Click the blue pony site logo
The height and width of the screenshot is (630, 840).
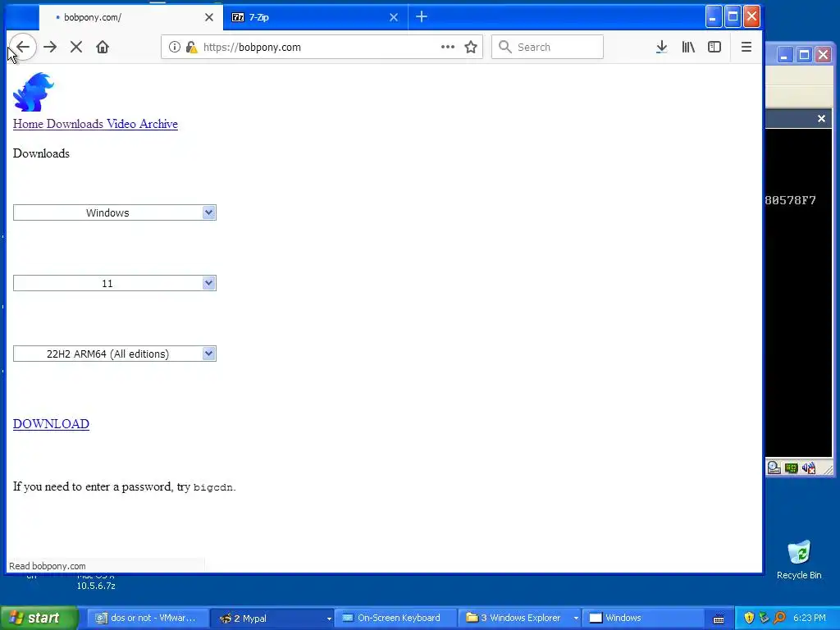pyautogui.click(x=33, y=92)
